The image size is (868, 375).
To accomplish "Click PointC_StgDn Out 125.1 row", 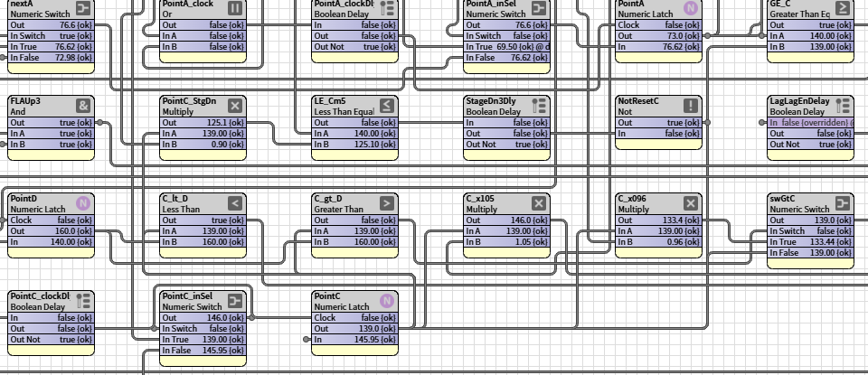I will click(203, 123).
